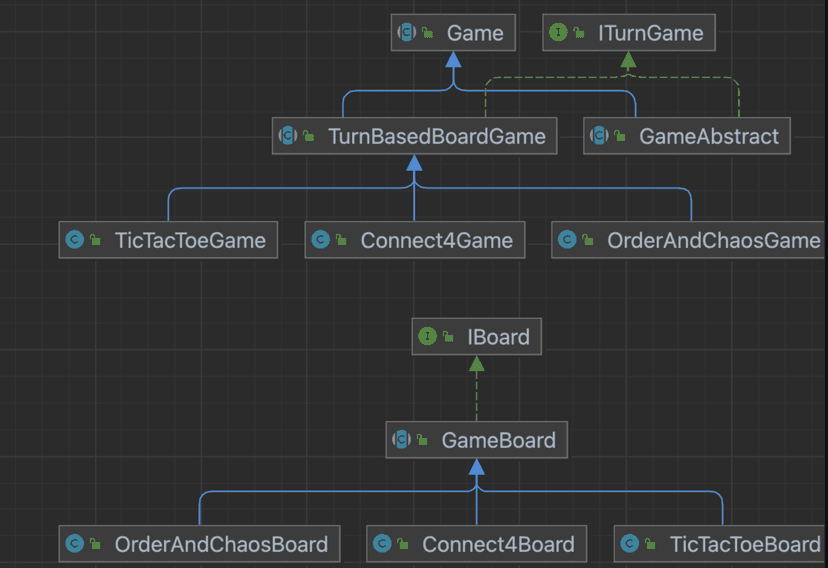The image size is (828, 568).
Task: Select the IBoard interface label
Action: 498,337
